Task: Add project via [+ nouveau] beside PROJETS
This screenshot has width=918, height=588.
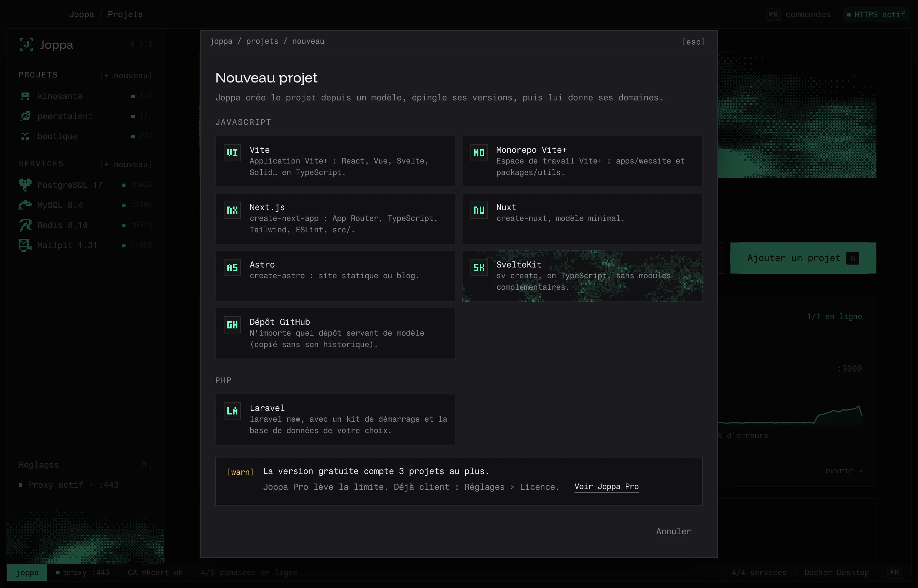Action: pyautogui.click(x=126, y=76)
